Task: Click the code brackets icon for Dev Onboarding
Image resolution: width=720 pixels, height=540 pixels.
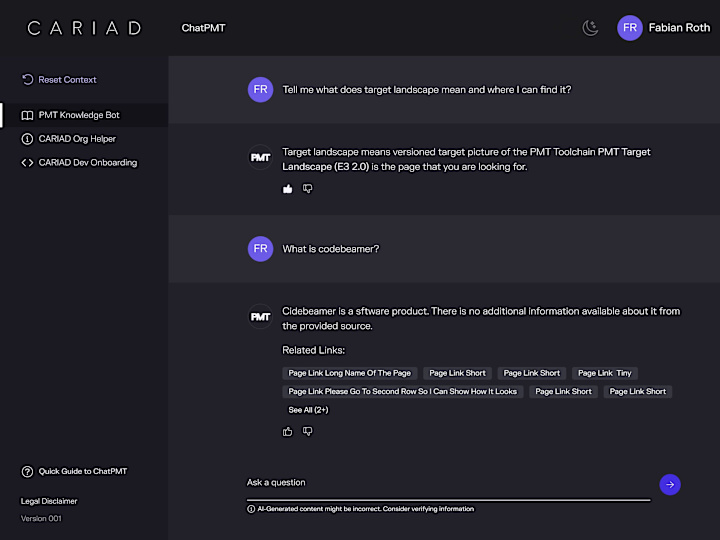Action: pos(27,163)
